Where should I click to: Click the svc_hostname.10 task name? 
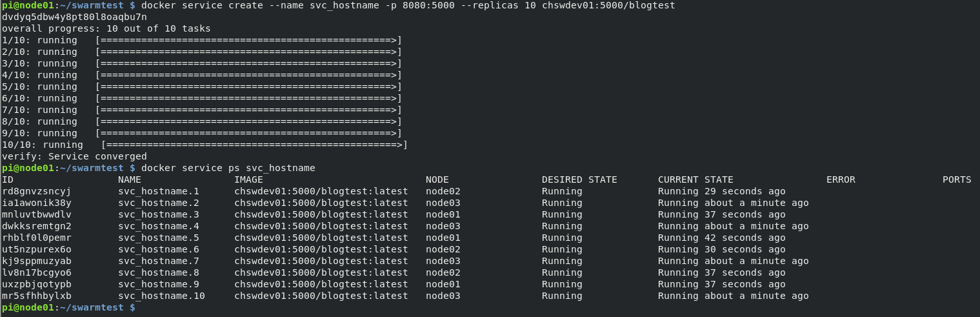(x=161, y=296)
